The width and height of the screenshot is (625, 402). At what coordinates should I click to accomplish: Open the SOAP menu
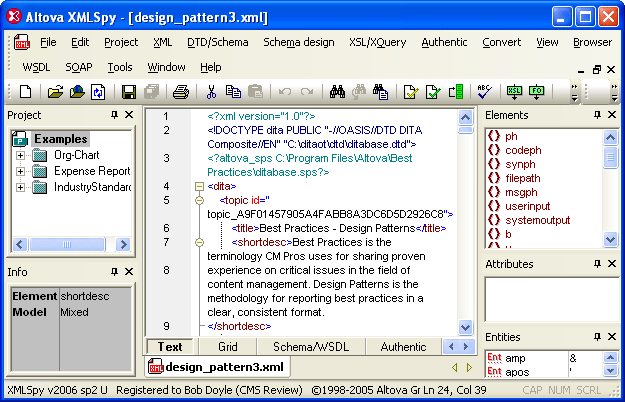[x=79, y=67]
